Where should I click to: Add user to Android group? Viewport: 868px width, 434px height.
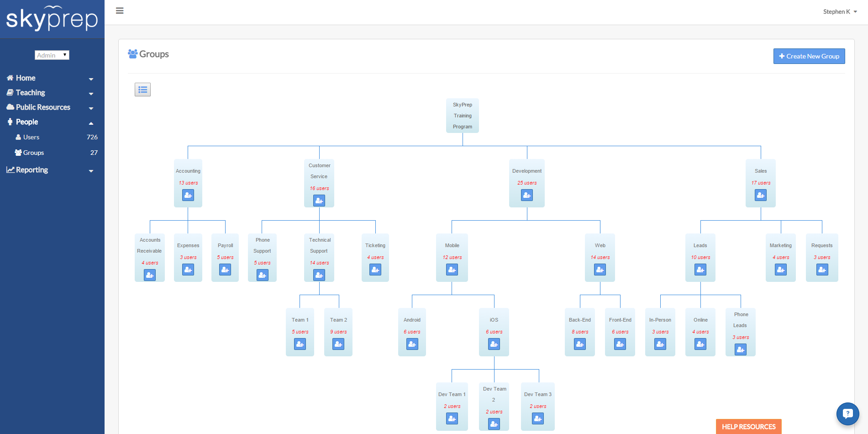pyautogui.click(x=412, y=344)
